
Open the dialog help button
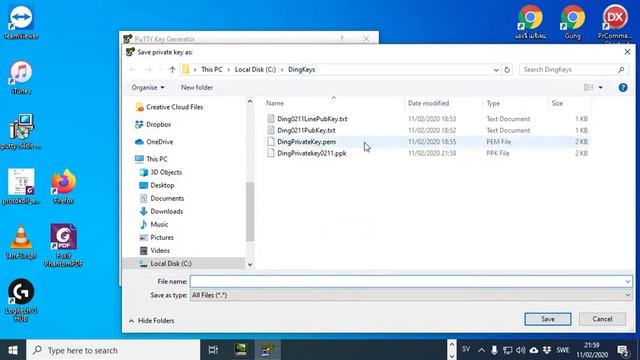[x=623, y=87]
